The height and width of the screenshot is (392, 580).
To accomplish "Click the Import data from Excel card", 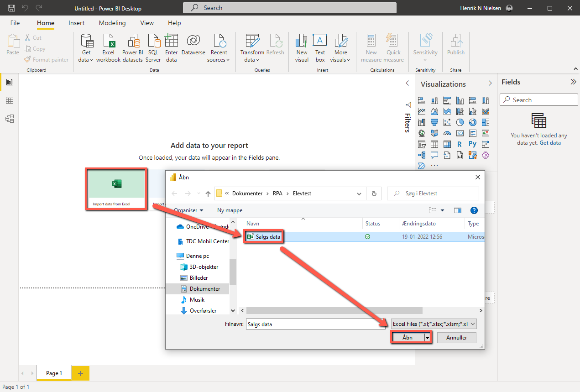I will pyautogui.click(x=116, y=189).
